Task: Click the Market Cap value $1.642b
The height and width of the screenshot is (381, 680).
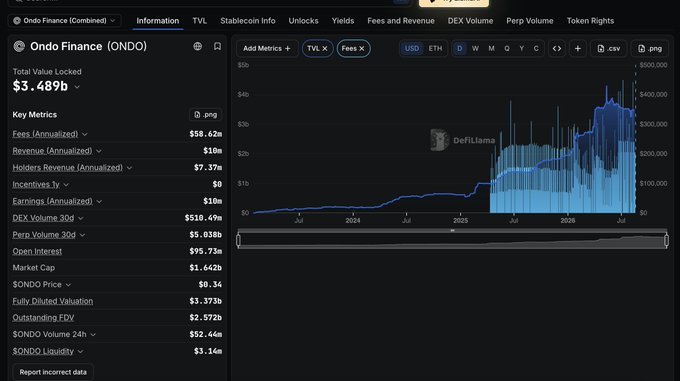Action: (x=206, y=268)
